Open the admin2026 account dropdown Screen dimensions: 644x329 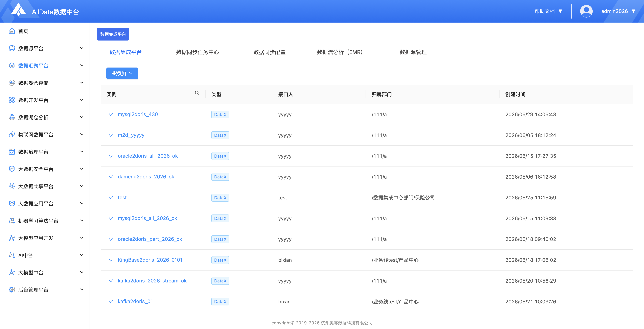(x=618, y=11)
